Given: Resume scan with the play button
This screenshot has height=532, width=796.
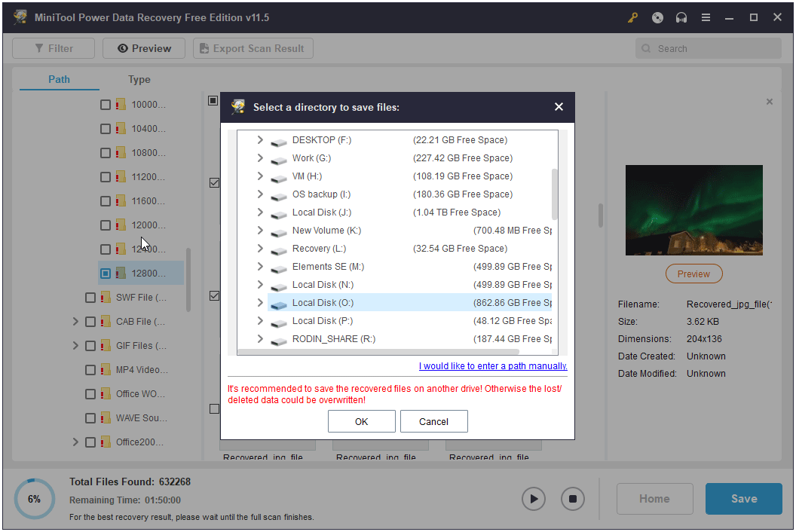Looking at the screenshot, I should (x=534, y=499).
